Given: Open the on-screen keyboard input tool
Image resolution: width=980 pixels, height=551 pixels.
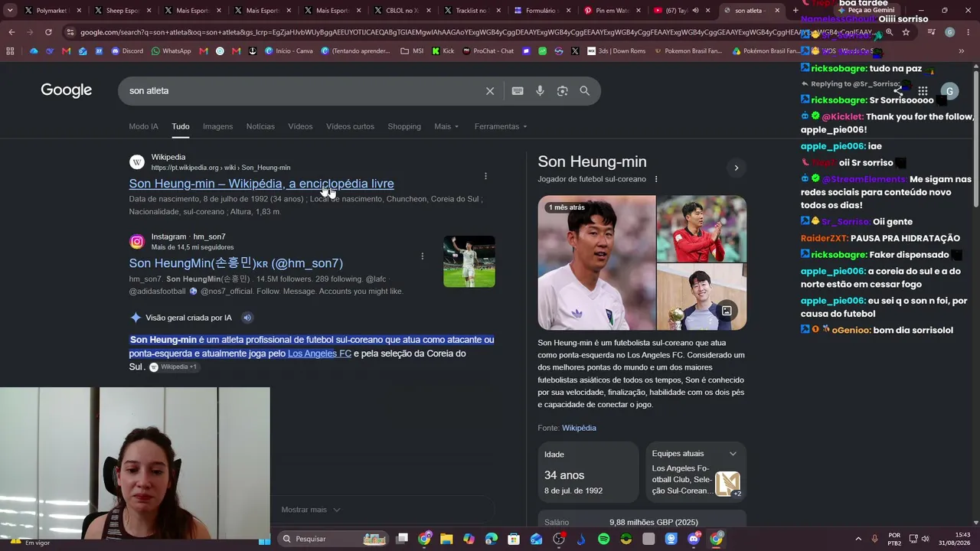Looking at the screenshot, I should coord(518,91).
